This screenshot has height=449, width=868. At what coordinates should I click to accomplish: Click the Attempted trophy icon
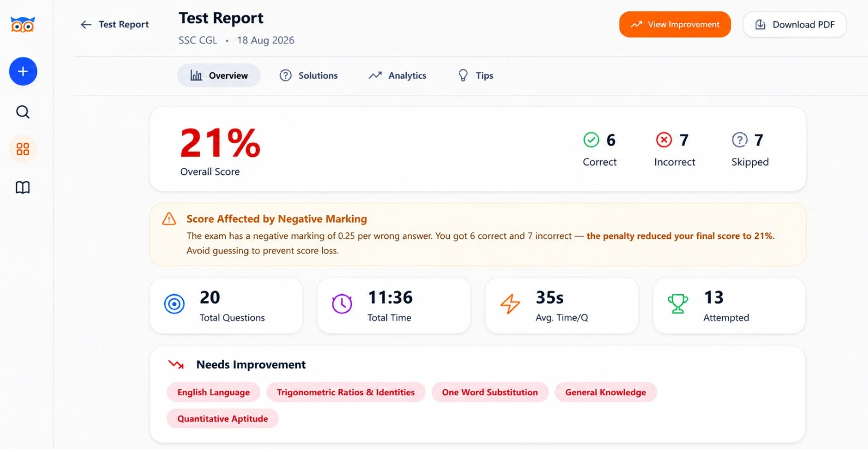pyautogui.click(x=678, y=304)
